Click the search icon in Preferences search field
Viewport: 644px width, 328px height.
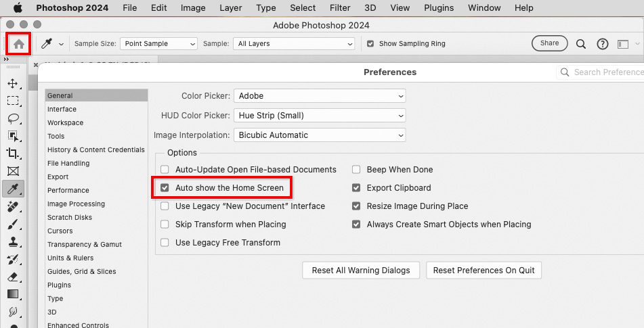click(x=565, y=72)
